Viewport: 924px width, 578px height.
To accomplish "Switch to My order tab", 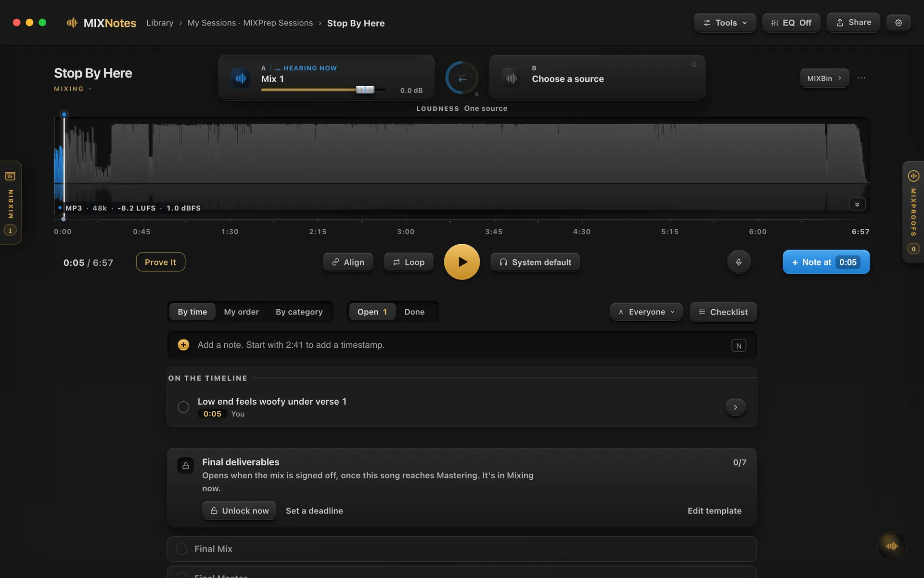I will click(x=241, y=312).
